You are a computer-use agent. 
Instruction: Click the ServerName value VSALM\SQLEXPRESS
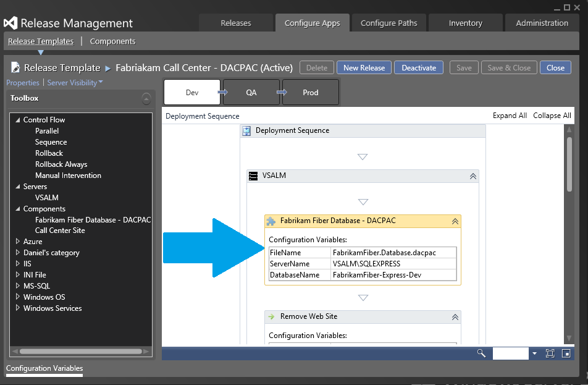[394, 264]
